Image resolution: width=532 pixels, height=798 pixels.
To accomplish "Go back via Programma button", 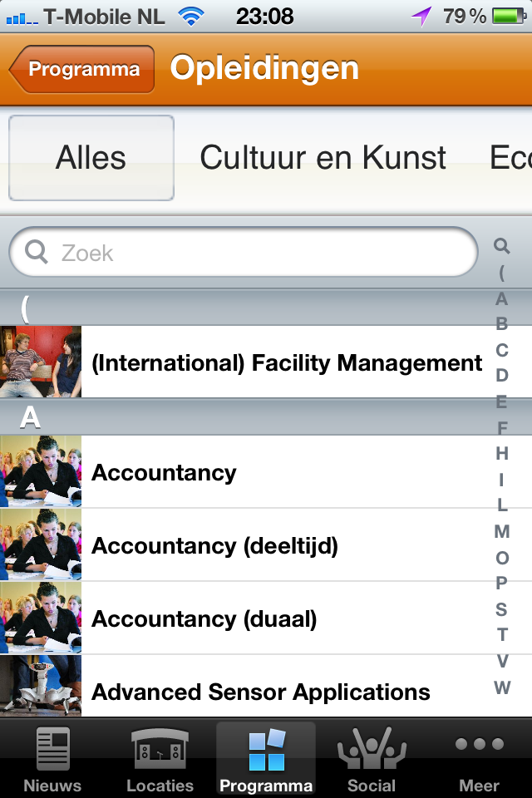I will tap(82, 69).
